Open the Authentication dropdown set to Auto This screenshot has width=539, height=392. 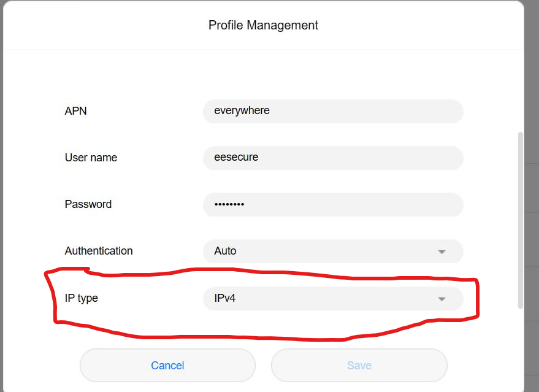tap(333, 252)
